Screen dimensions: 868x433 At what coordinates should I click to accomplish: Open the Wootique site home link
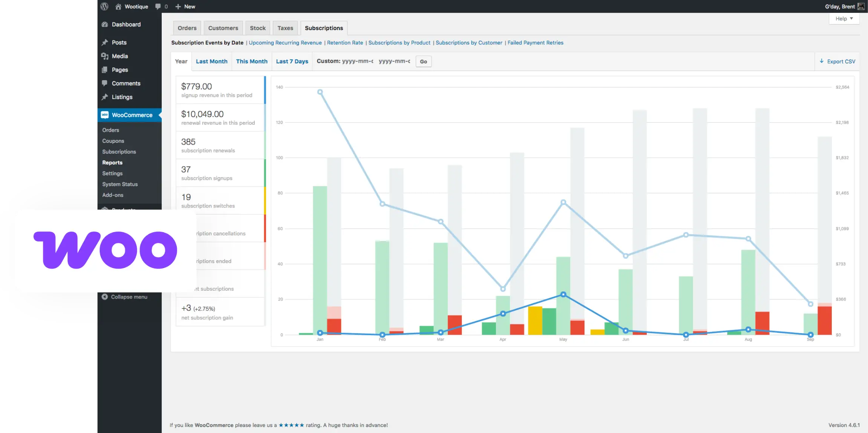(x=132, y=6)
